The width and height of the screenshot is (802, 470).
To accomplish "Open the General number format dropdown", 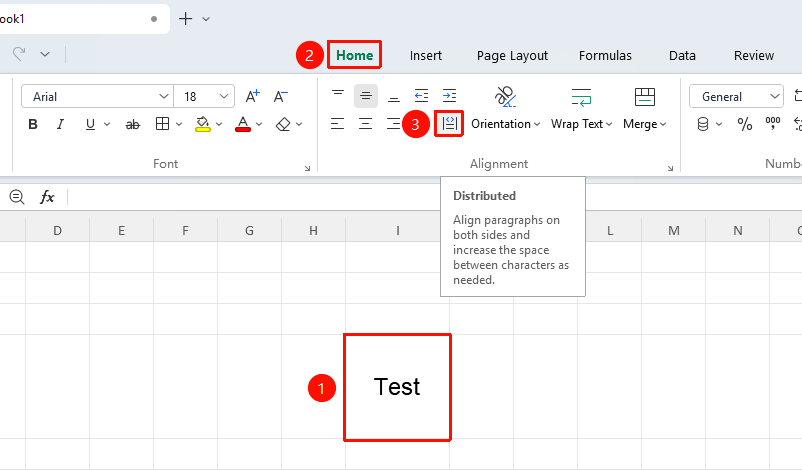I will 774,96.
